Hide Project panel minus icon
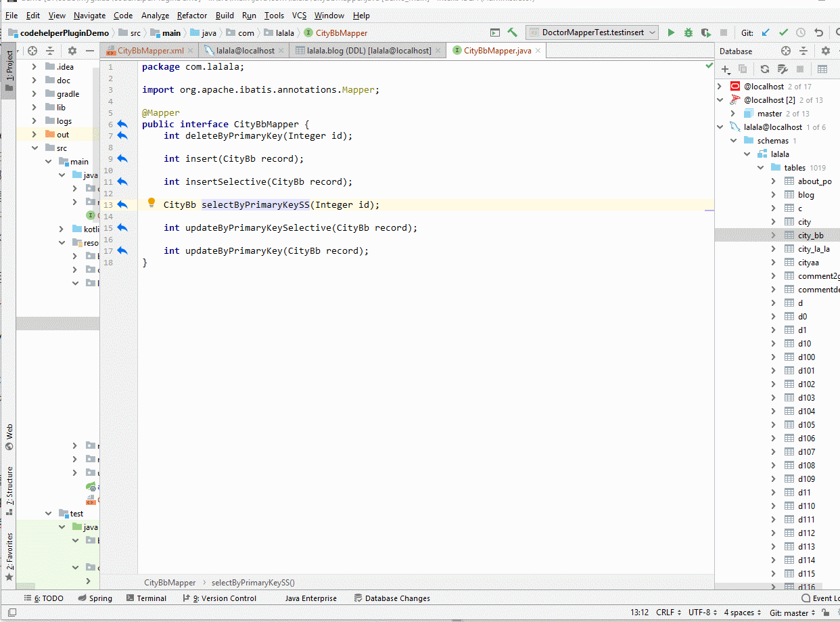The width and height of the screenshot is (840, 622). (90, 51)
